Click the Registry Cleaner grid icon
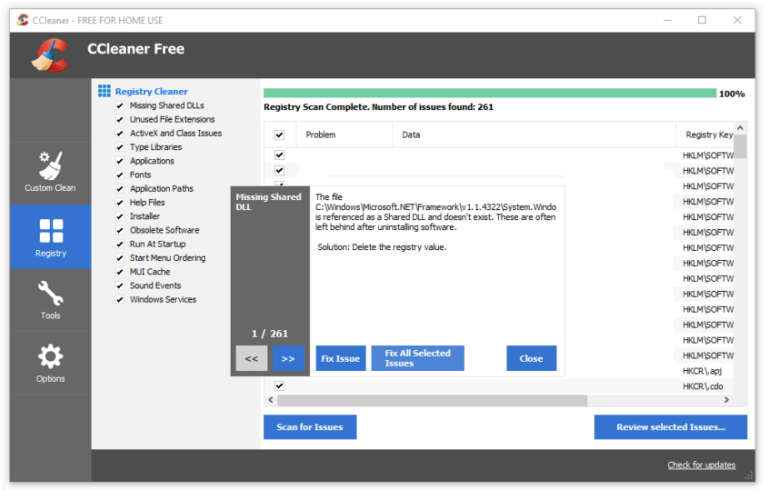Image resolution: width=768 pixels, height=496 pixels. click(x=104, y=91)
